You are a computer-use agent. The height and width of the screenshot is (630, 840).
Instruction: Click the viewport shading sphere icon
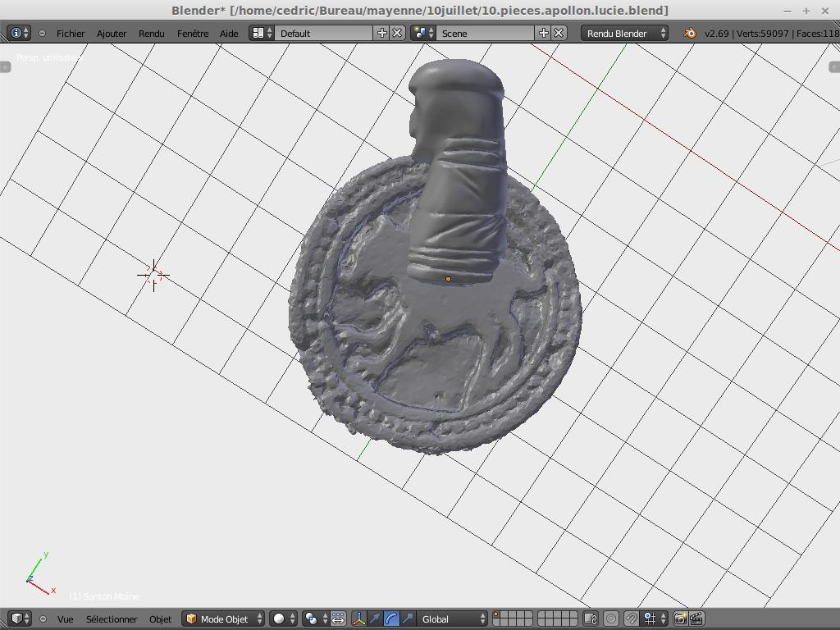[279, 619]
